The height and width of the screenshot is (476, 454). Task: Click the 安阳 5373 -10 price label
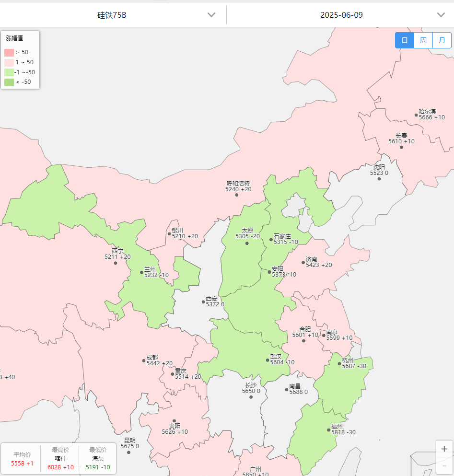point(284,271)
